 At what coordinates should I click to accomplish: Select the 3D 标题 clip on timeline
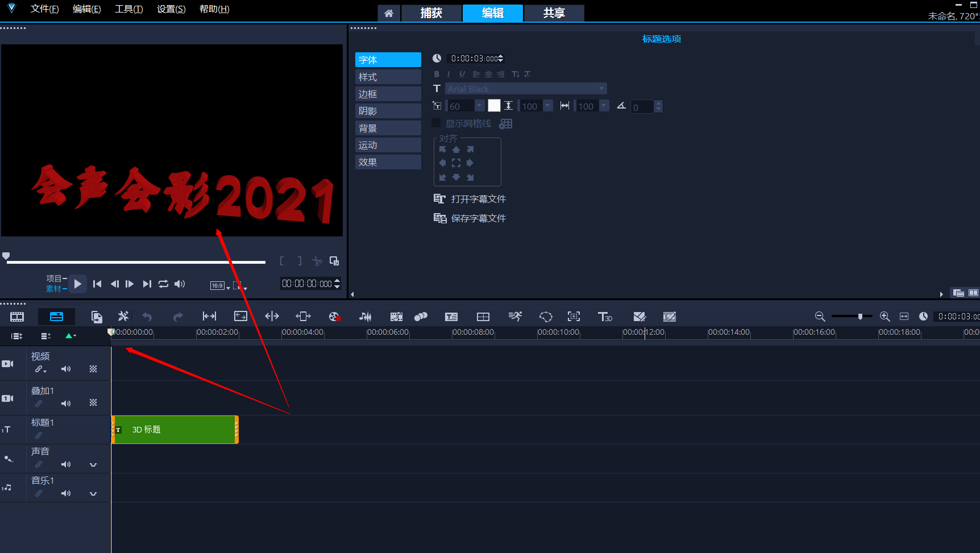(x=175, y=430)
